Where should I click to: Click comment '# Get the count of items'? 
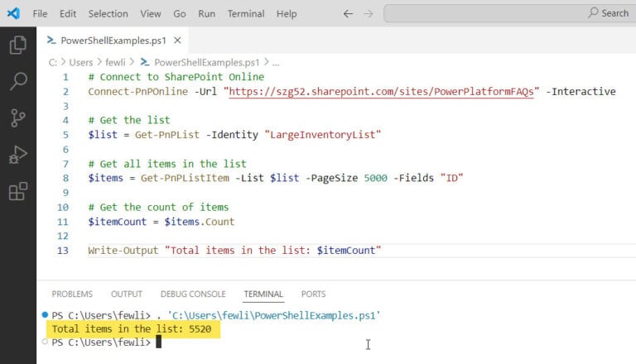tap(159, 207)
